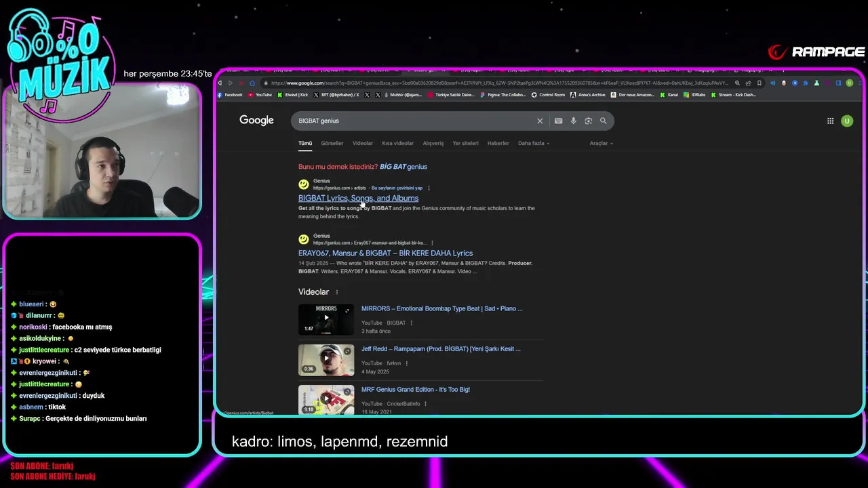Image resolution: width=868 pixels, height=488 pixels.
Task: Open the YouTube bookmark
Action: [260, 95]
